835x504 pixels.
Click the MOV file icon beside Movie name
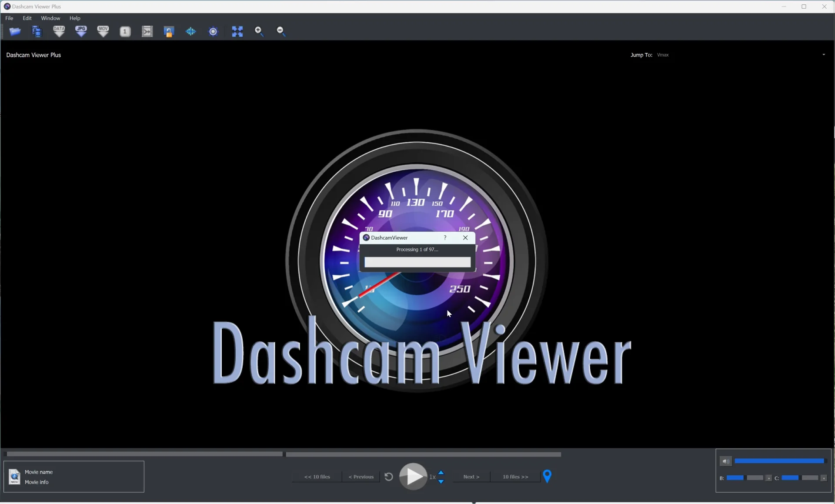pyautogui.click(x=14, y=477)
